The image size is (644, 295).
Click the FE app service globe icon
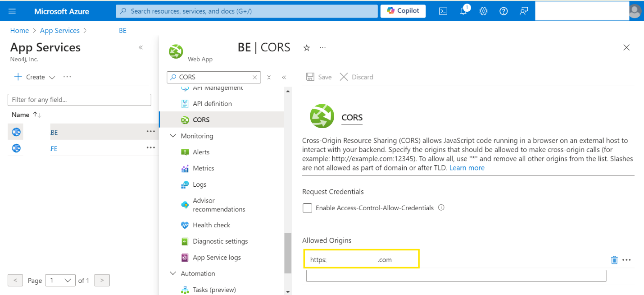click(x=17, y=148)
